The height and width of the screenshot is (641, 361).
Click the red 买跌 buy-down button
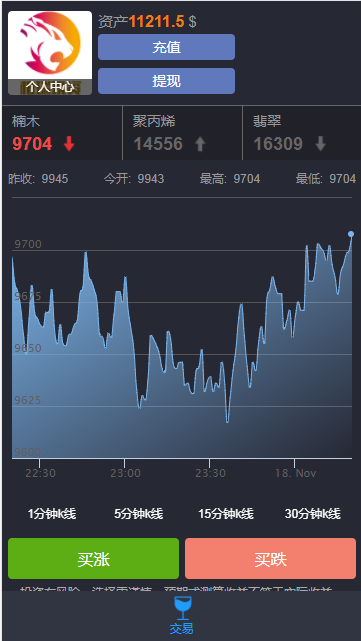click(x=270, y=558)
